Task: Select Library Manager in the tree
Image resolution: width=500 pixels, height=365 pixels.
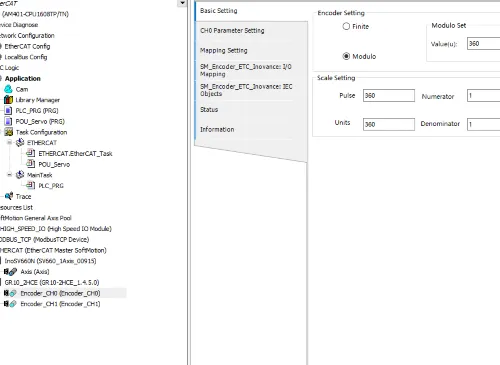Action: 38,100
